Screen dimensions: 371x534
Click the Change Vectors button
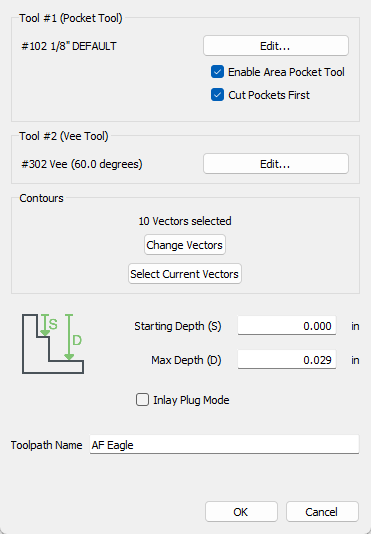pyautogui.click(x=185, y=245)
